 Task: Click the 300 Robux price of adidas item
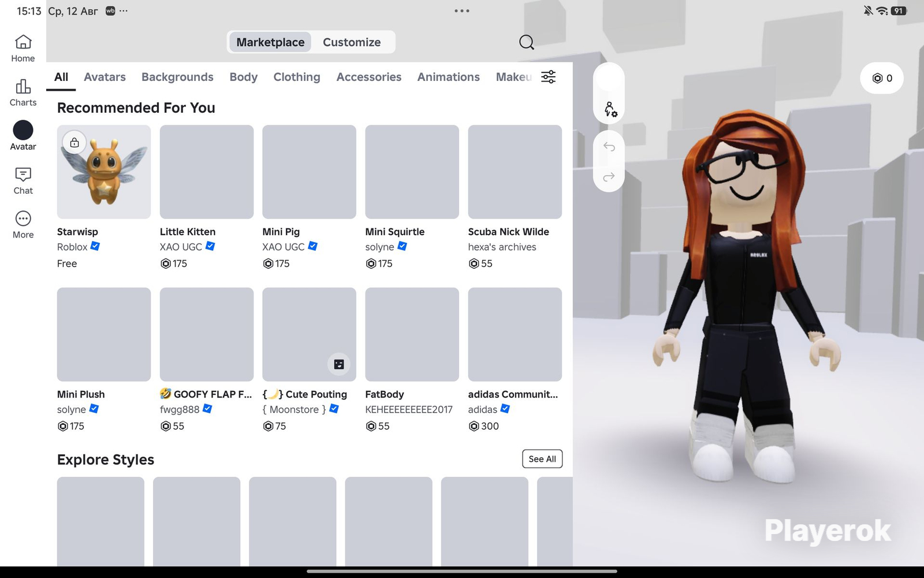tap(484, 426)
